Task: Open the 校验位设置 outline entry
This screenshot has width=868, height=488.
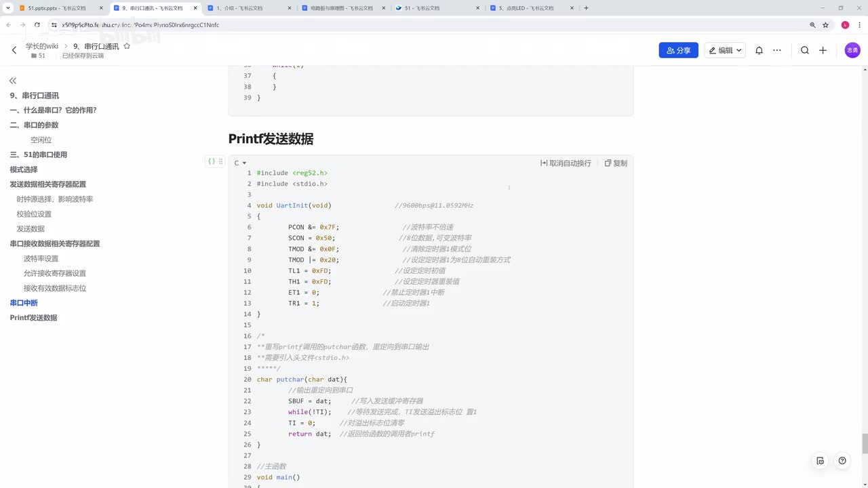Action: click(x=34, y=214)
